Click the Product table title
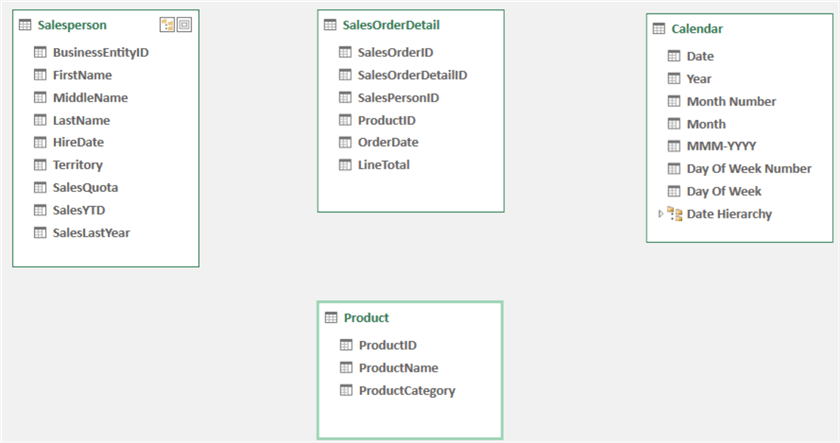 tap(366, 318)
